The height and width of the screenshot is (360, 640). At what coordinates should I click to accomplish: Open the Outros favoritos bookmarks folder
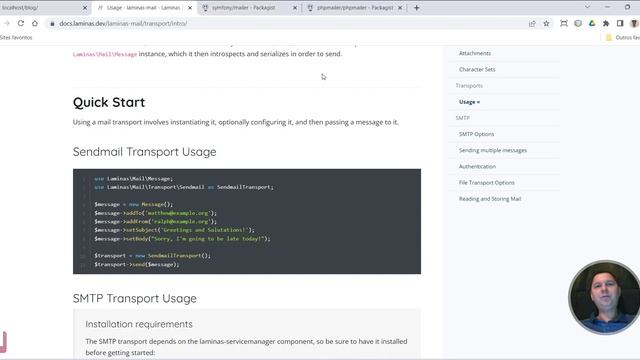point(622,38)
